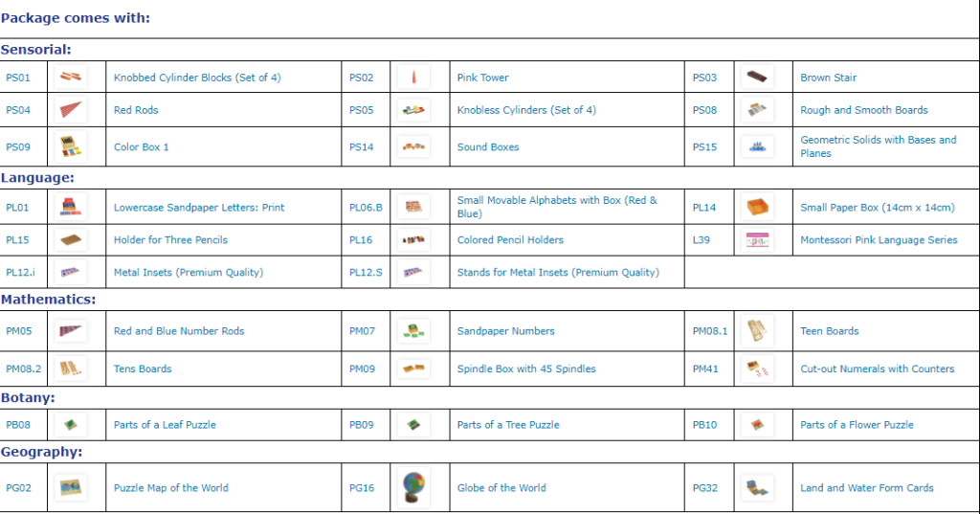Open the Brown Stair product link
The image size is (980, 514).
828,78
